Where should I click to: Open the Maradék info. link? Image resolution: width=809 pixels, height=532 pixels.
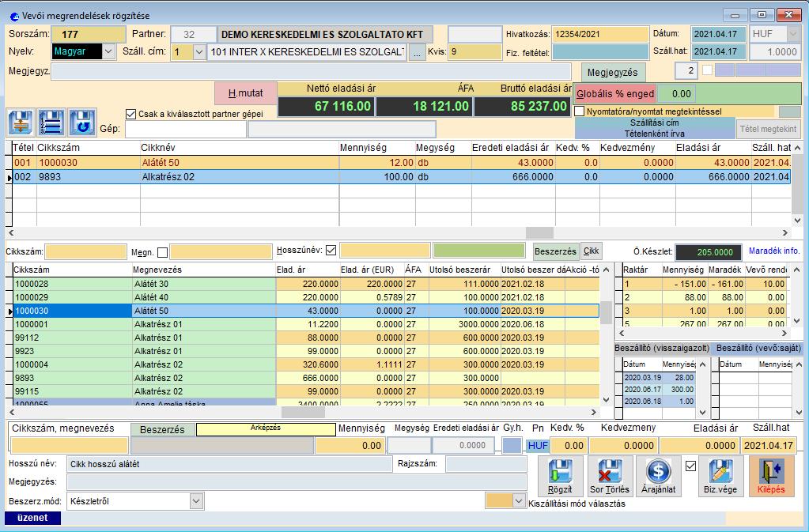pos(774,251)
